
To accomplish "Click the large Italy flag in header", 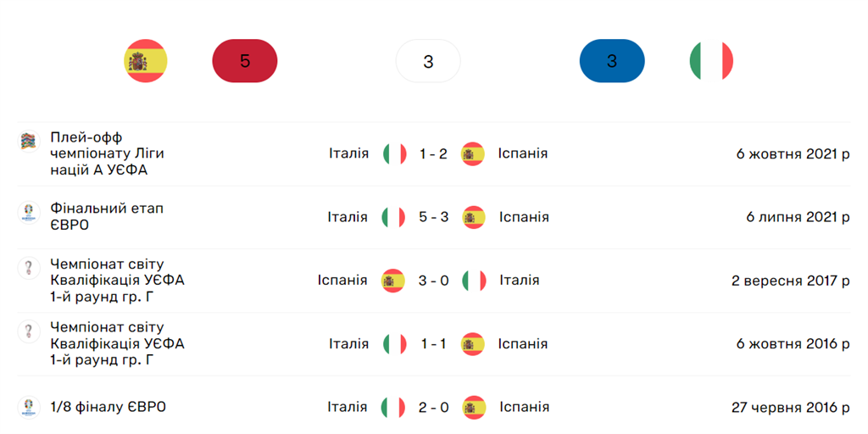I will [x=711, y=61].
